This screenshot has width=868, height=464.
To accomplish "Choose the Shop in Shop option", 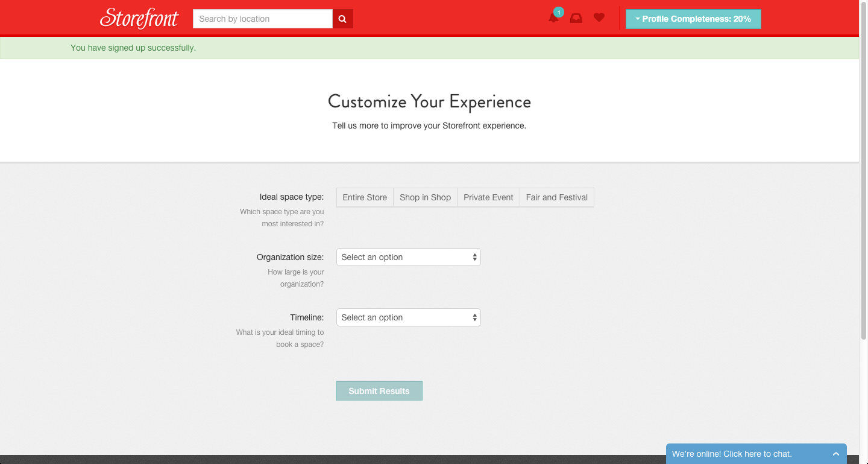I will pos(425,197).
